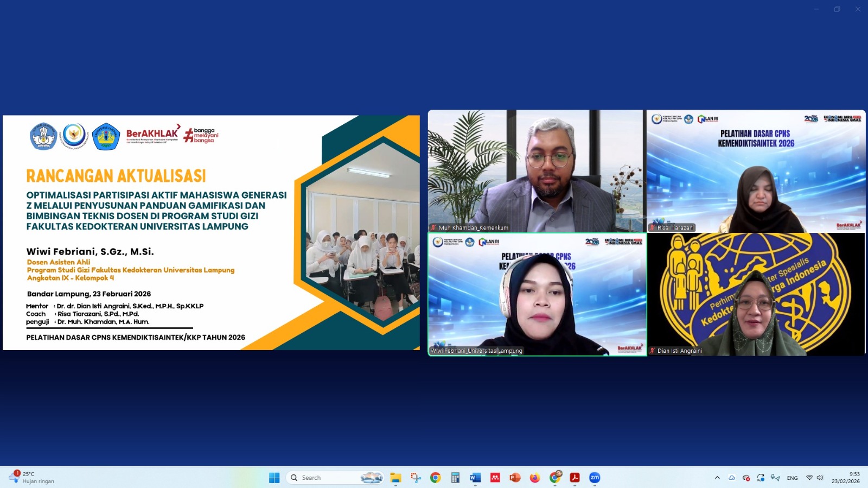The height and width of the screenshot is (488, 868).
Task: Open the Calculator app from the taskbar
Action: [x=455, y=478]
